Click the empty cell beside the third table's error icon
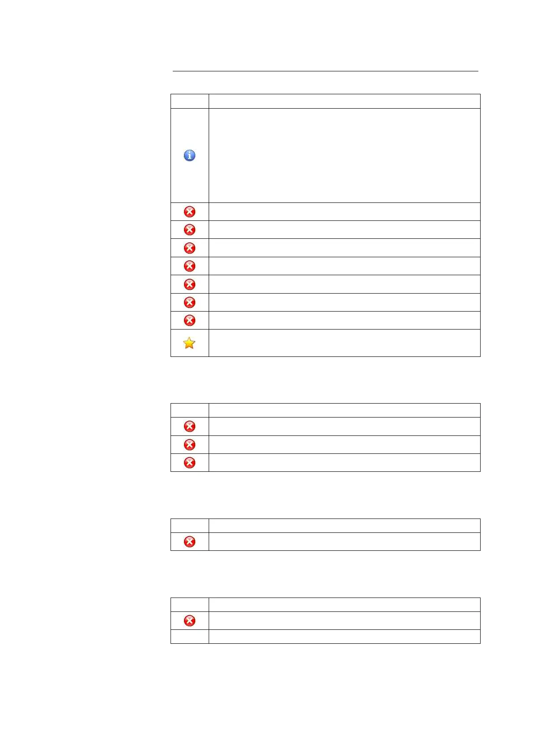 pyautogui.click(x=344, y=542)
